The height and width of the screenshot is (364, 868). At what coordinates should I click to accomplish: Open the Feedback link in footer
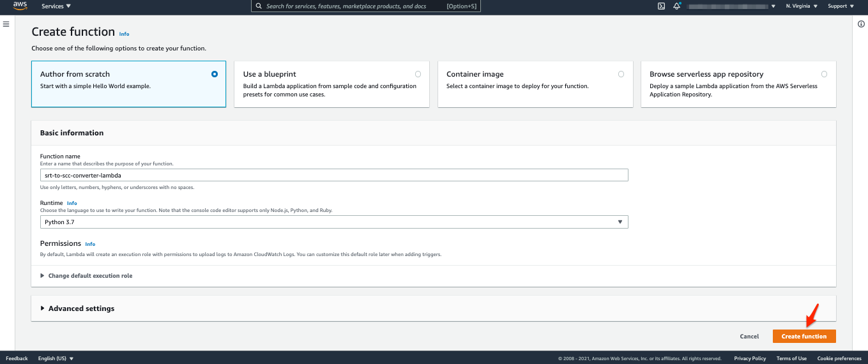[17, 358]
